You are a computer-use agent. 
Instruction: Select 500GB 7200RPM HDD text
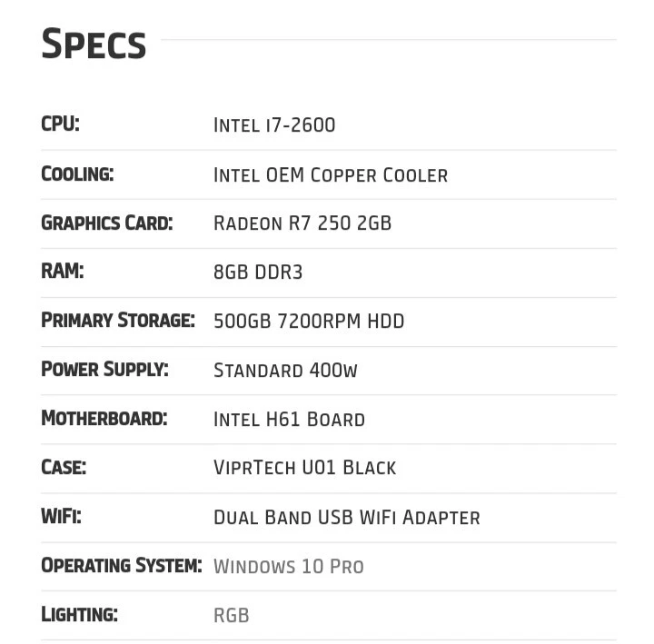point(309,322)
